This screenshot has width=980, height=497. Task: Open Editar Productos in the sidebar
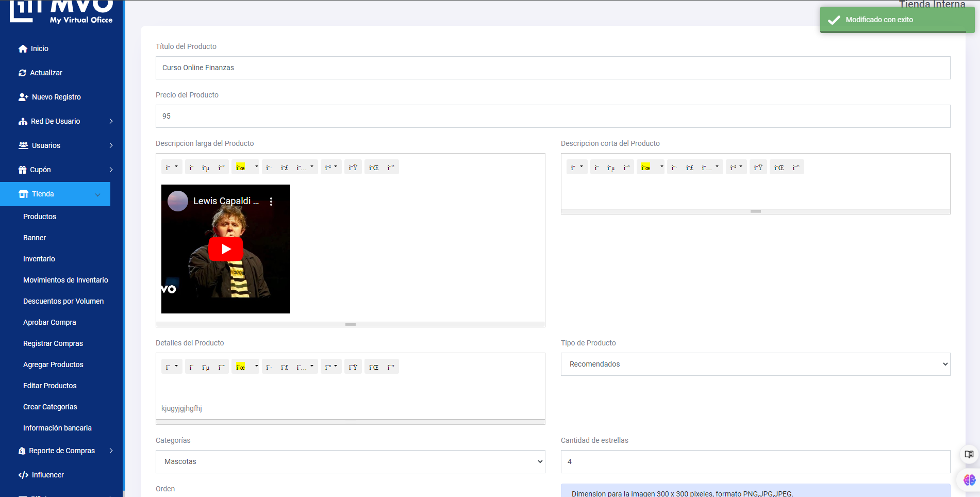(x=49, y=386)
